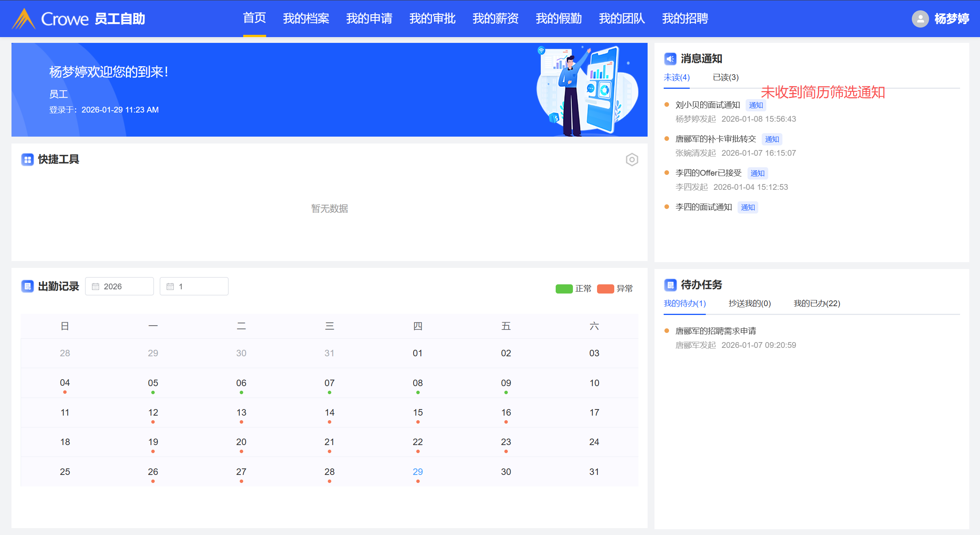Switch to 已读(3) messages tab

(725, 78)
